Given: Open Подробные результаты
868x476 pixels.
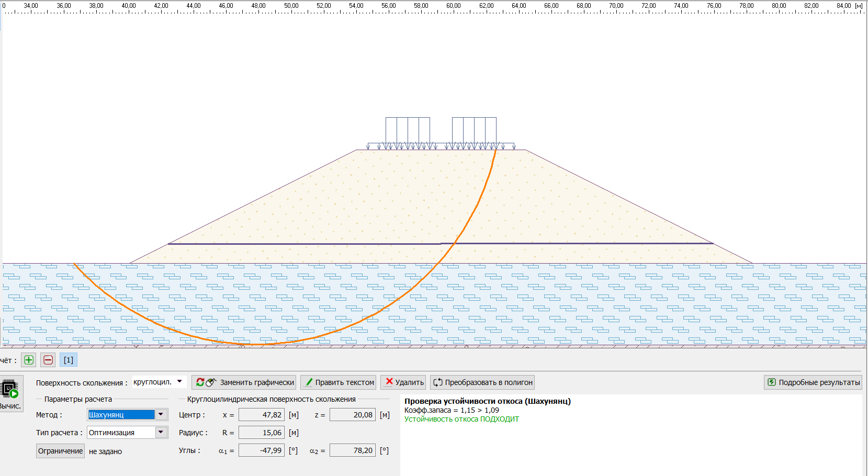Looking at the screenshot, I should 813,382.
